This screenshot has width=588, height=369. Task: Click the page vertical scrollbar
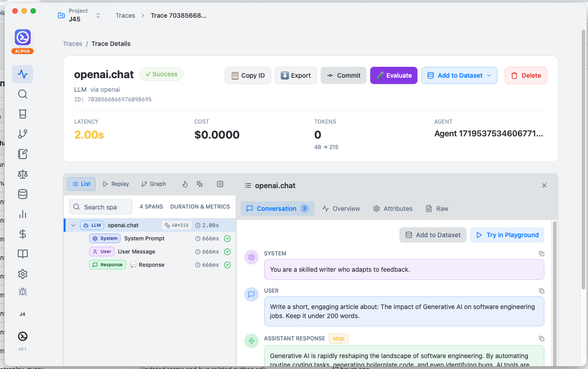pyautogui.click(x=583, y=159)
